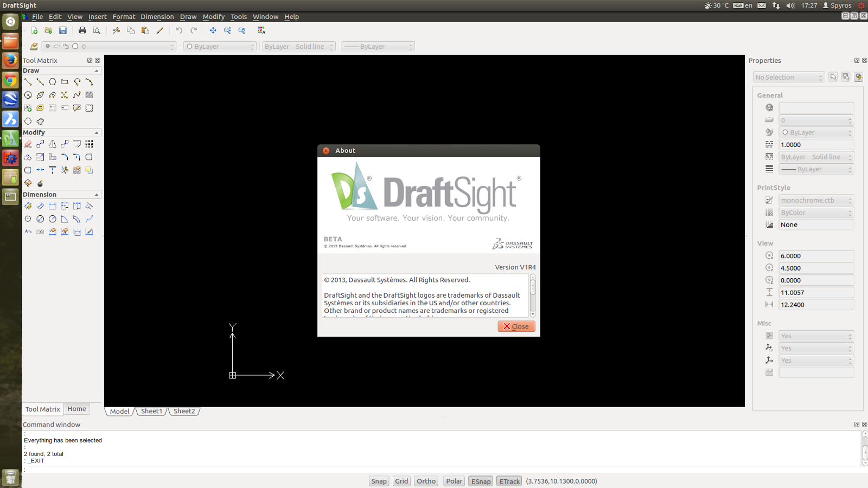Disable ESnap entity snapping
Viewport: 868px width, 488px height.
tap(481, 481)
